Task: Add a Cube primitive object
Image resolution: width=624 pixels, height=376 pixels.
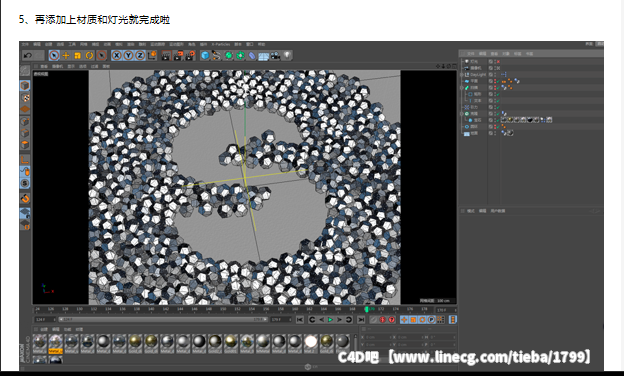Action: [x=205, y=56]
